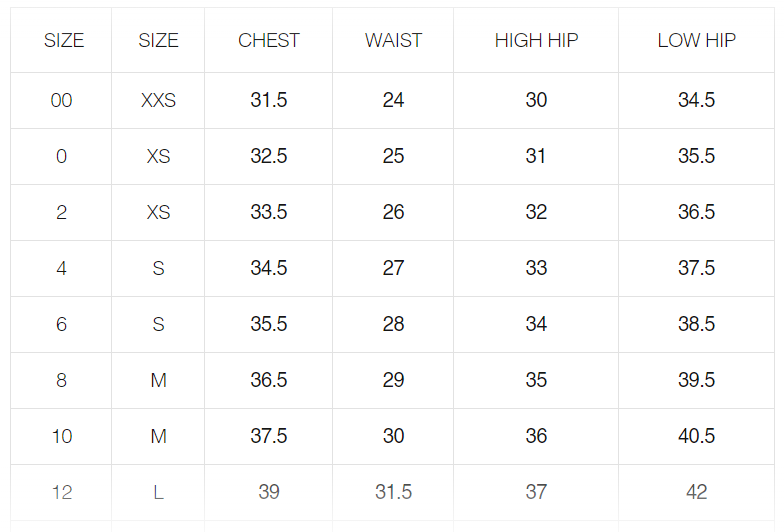Select chest value 39
This screenshot has width=784, height=532.
point(269,493)
